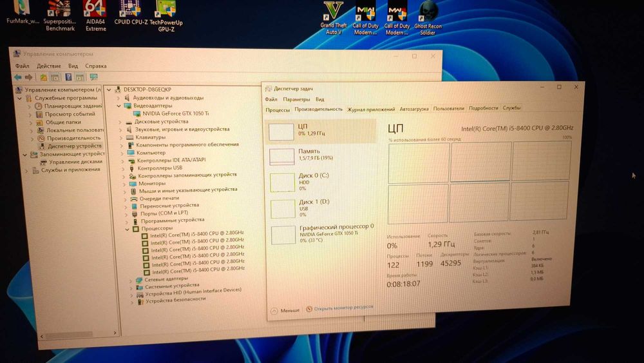Switch to the Пользователи tab
Image resolution: width=644 pixels, height=363 pixels.
(448, 108)
